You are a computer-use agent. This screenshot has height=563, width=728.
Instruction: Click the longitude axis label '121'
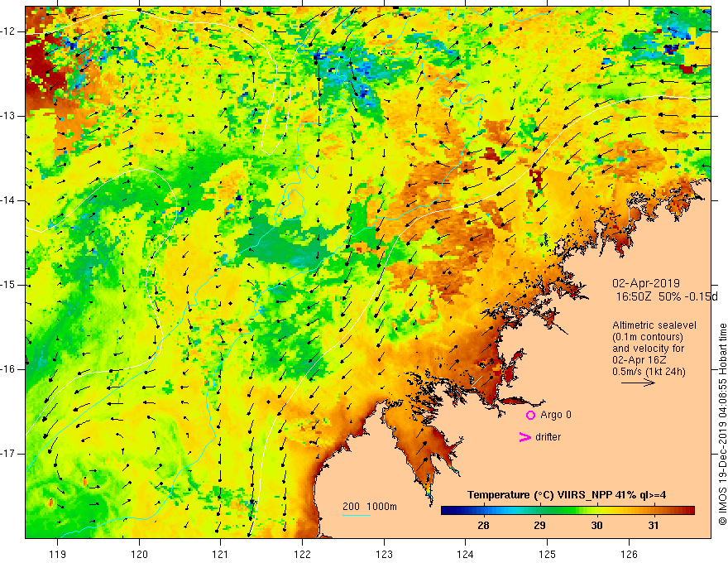coord(221,554)
